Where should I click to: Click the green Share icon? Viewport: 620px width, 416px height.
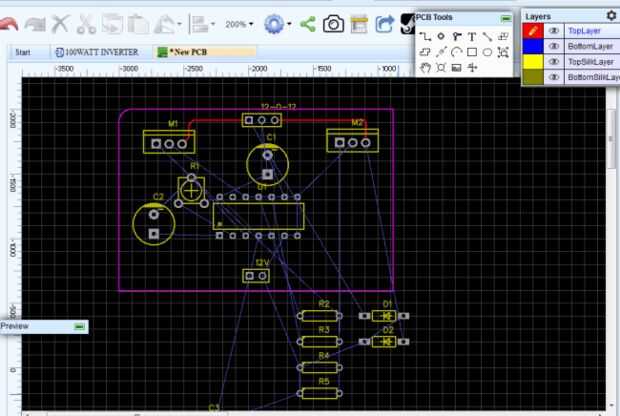(x=308, y=24)
